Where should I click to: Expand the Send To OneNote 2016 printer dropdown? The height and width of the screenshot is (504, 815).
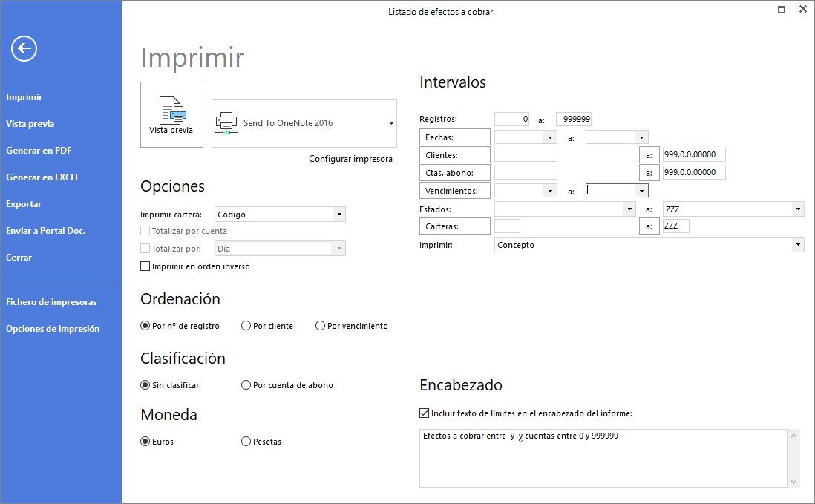[391, 124]
